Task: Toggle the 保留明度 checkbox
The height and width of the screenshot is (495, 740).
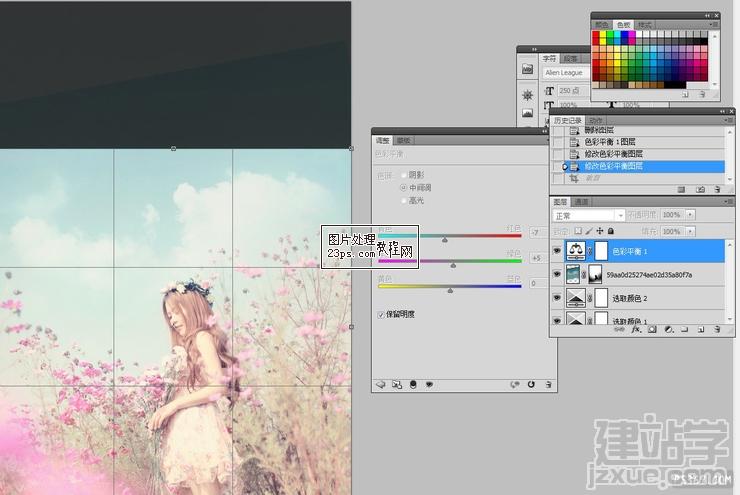Action: coord(381,314)
